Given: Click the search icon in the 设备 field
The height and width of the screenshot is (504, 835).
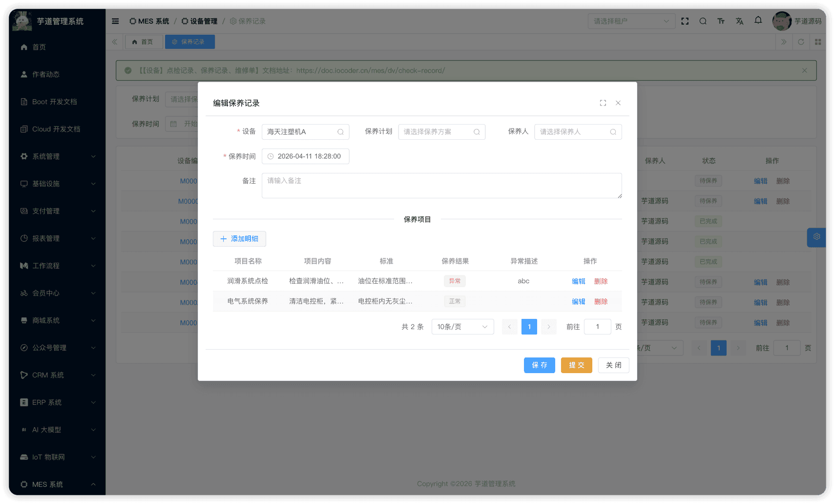Looking at the screenshot, I should pos(340,132).
